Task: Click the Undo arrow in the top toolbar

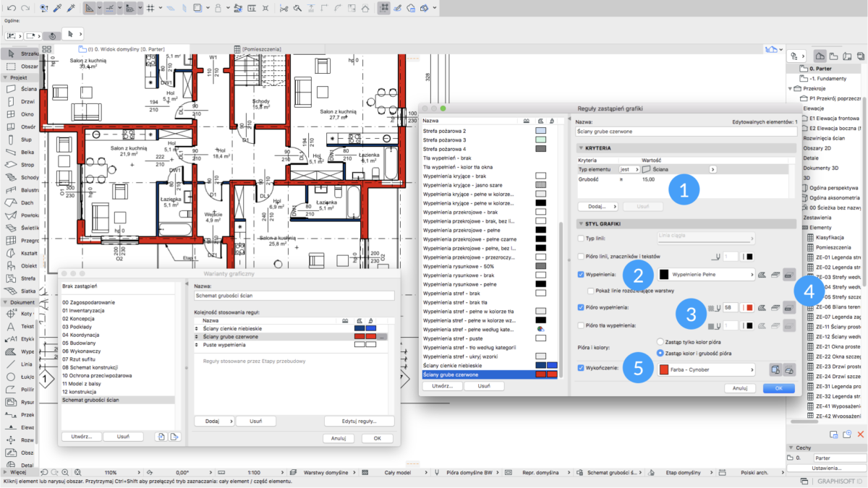Action: [12, 8]
